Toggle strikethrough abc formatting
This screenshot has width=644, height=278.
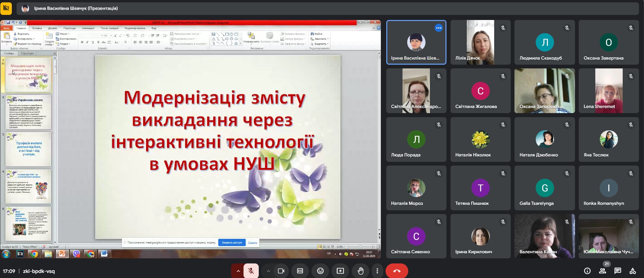pos(103,42)
